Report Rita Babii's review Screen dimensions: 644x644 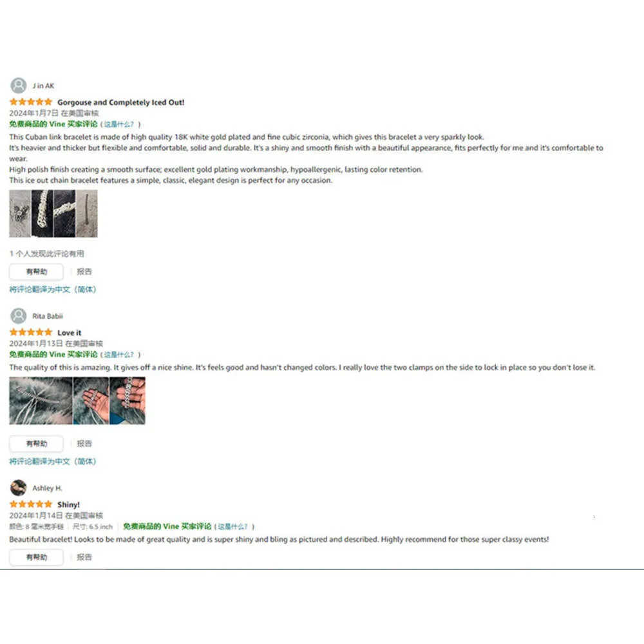(84, 444)
